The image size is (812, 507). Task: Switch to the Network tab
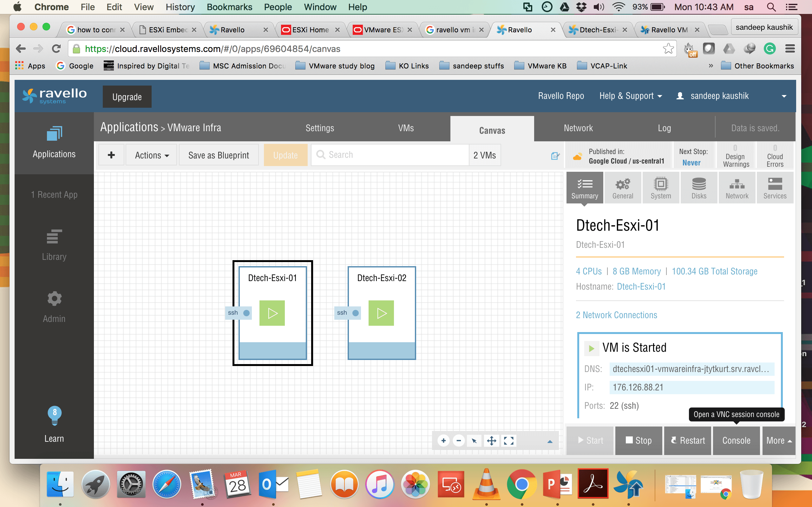[578, 128]
